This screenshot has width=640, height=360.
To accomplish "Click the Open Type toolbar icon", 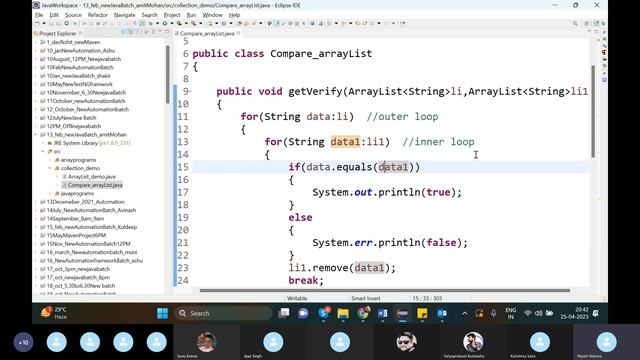I will (240, 23).
